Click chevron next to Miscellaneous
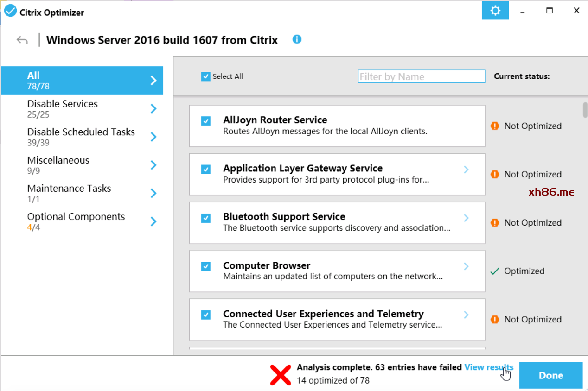The image size is (588, 391). [x=154, y=165]
